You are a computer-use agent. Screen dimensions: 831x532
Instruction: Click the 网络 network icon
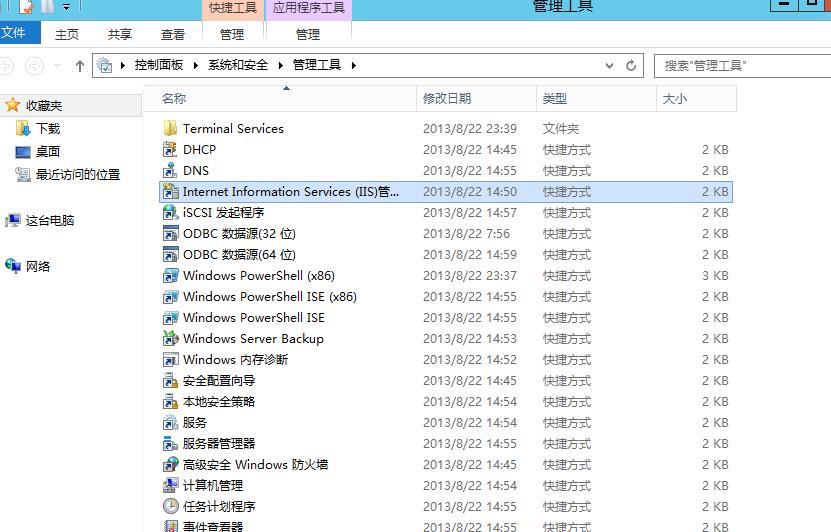click(13, 265)
